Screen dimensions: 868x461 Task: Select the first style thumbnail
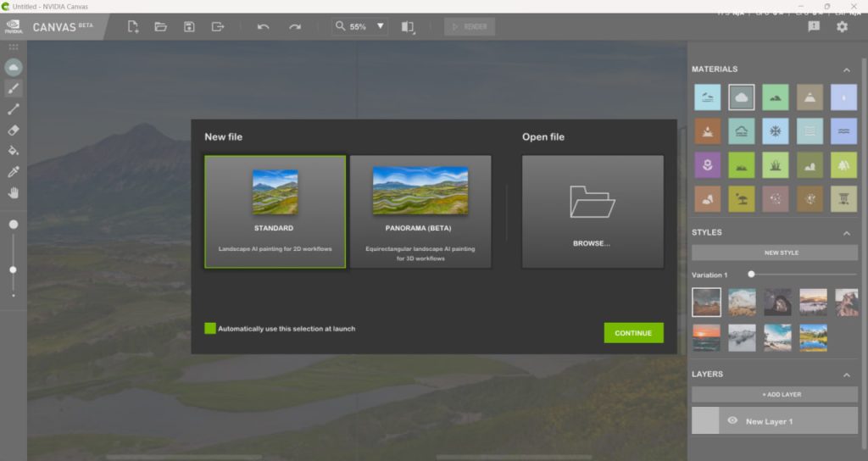coord(706,303)
